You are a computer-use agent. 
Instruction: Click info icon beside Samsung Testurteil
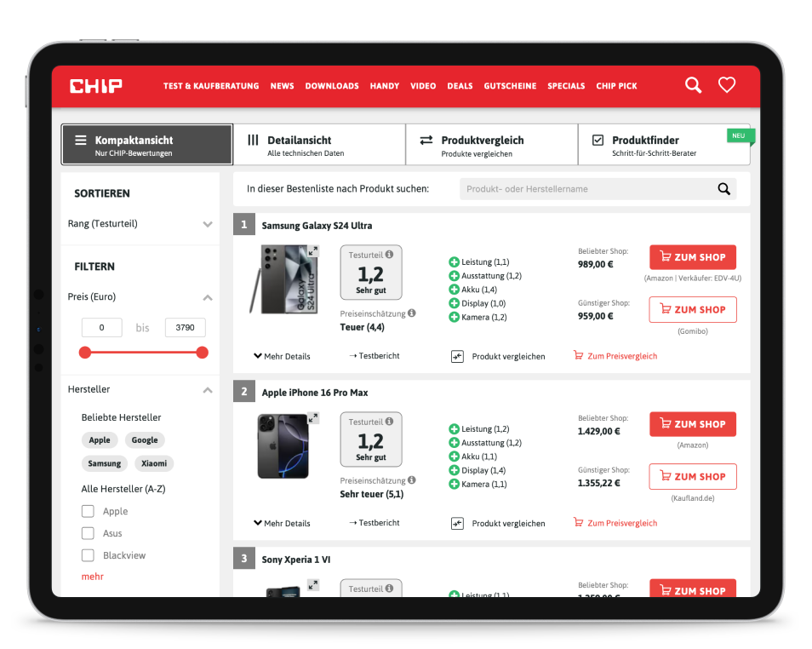point(390,255)
